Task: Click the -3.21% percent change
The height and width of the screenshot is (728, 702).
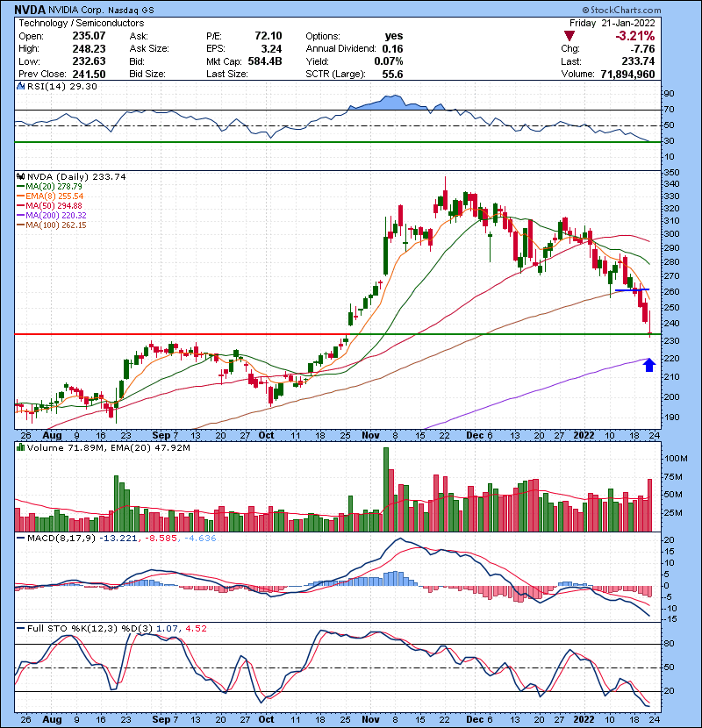Action: (x=635, y=36)
